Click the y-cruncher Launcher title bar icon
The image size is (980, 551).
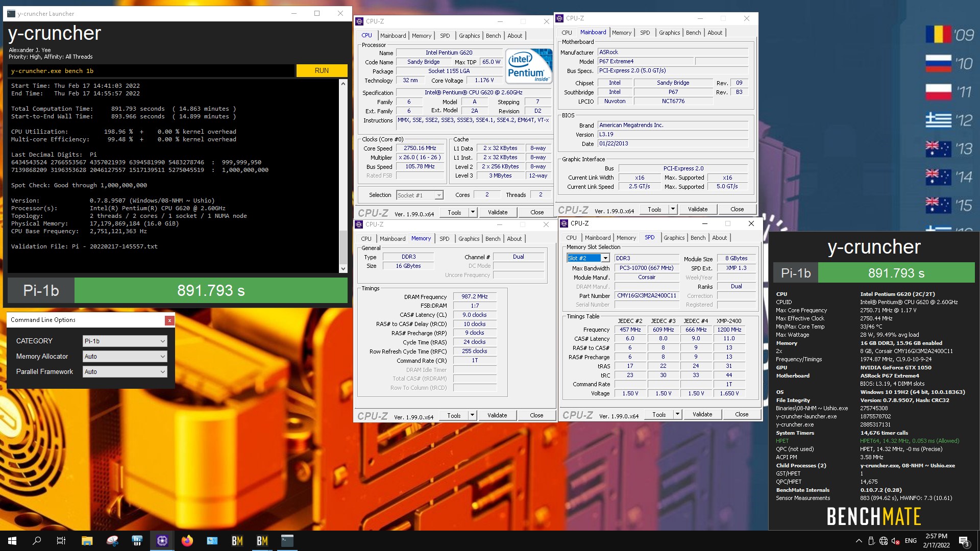11,13
